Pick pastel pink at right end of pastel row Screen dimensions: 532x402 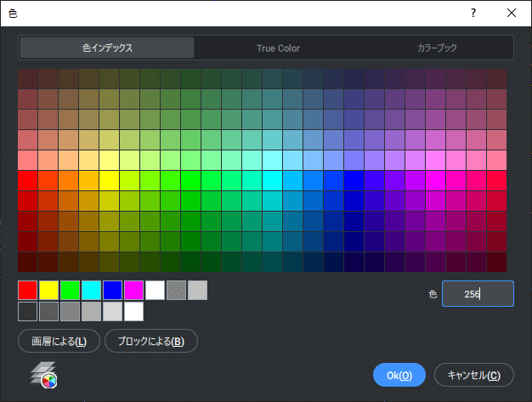click(496, 160)
